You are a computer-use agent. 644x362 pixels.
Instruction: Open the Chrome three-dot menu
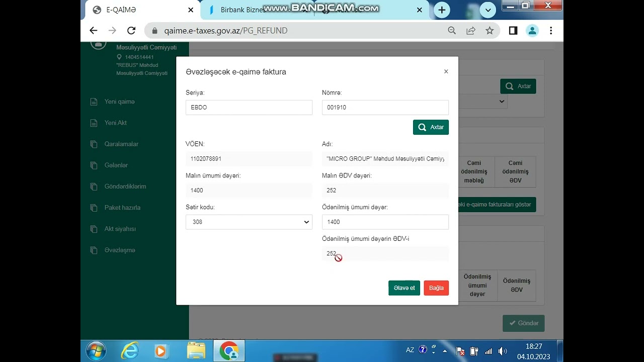point(551,31)
